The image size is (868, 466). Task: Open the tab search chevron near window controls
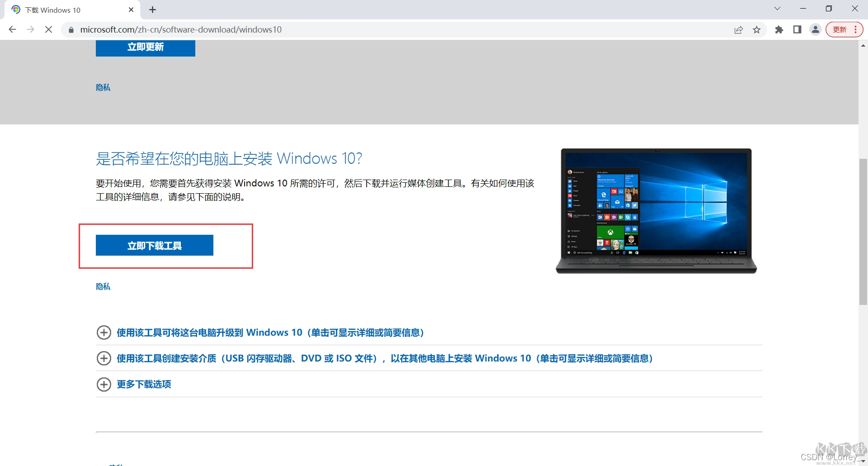click(778, 8)
